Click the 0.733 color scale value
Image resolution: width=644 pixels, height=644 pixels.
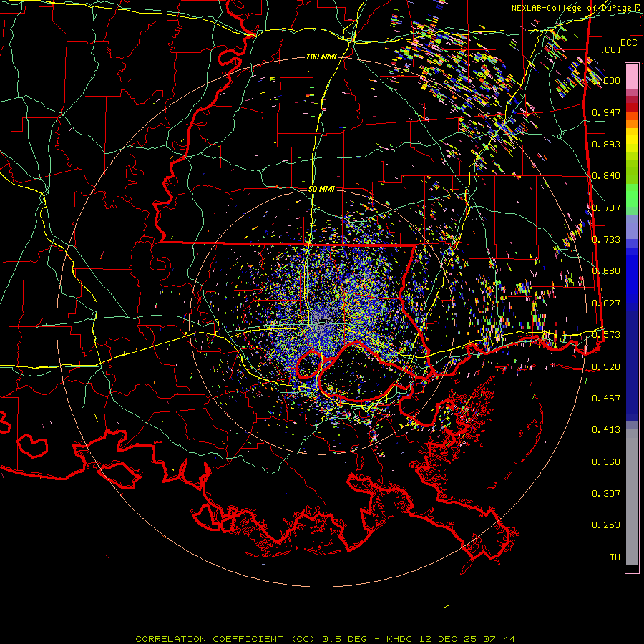click(606, 240)
